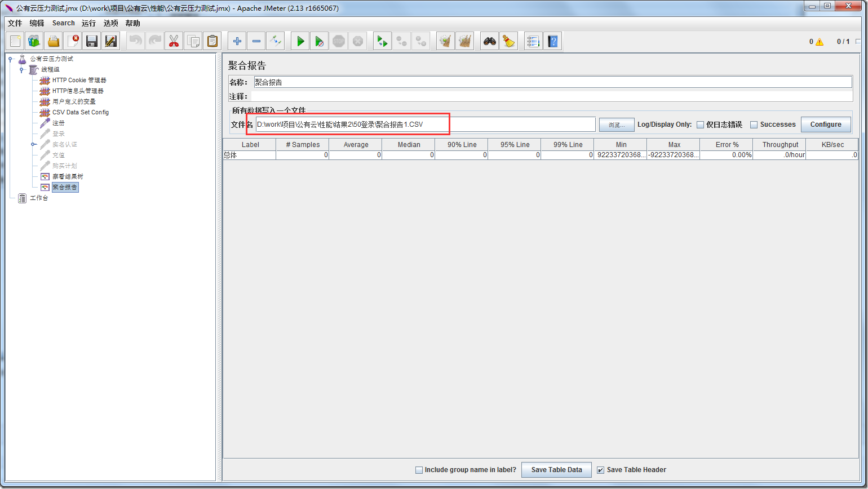Open the 帮助 menu
Viewport: 868px width, 489px height.
[133, 23]
